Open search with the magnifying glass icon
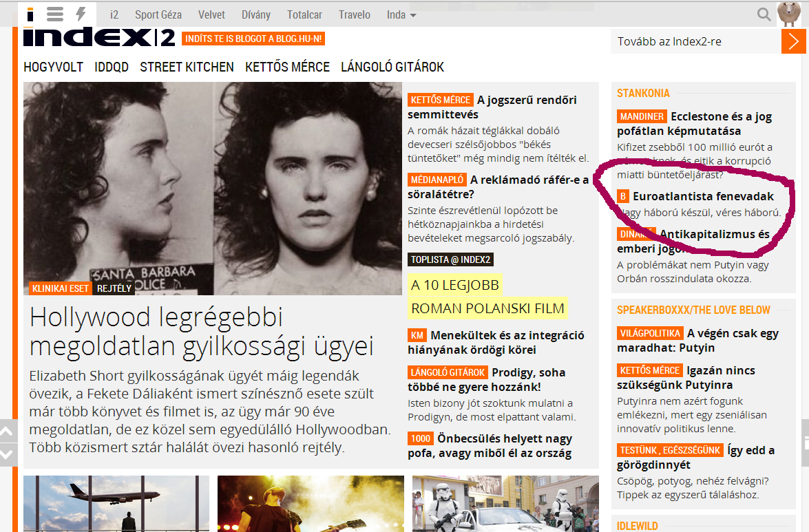This screenshot has height=532, width=809. tap(764, 14)
